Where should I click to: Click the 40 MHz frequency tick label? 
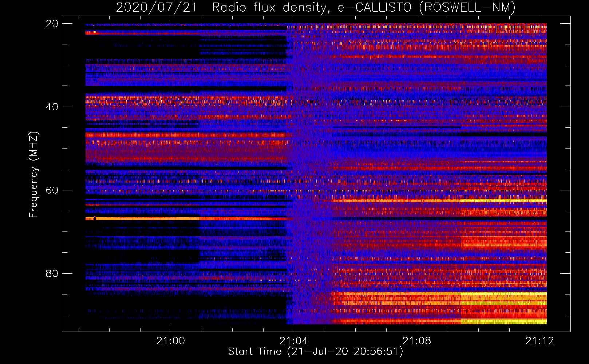point(52,107)
